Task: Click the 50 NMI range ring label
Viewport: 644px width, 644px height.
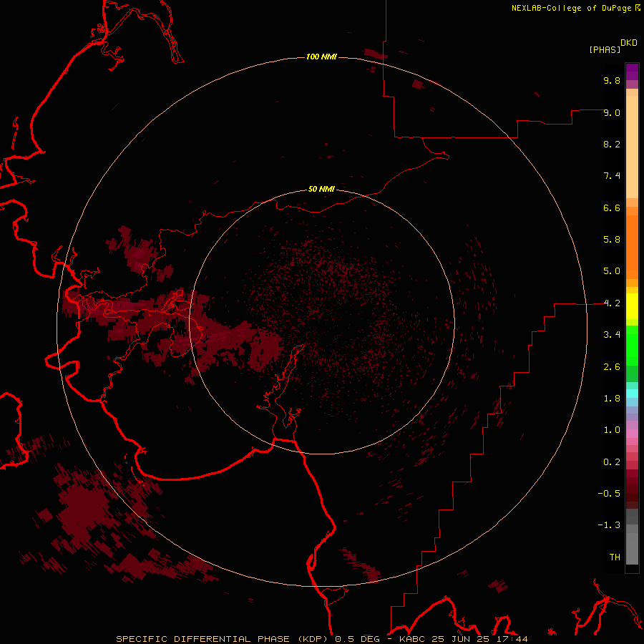Action: (x=321, y=189)
